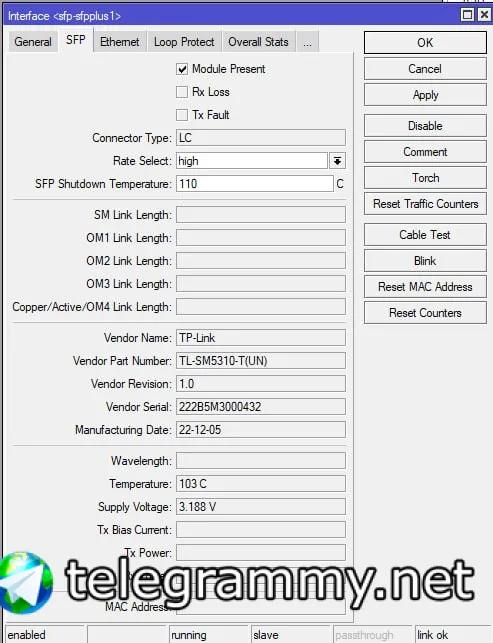The width and height of the screenshot is (493, 643).
Task: Click the part number TL-SM5310-T(UN)
Action: coord(261,361)
